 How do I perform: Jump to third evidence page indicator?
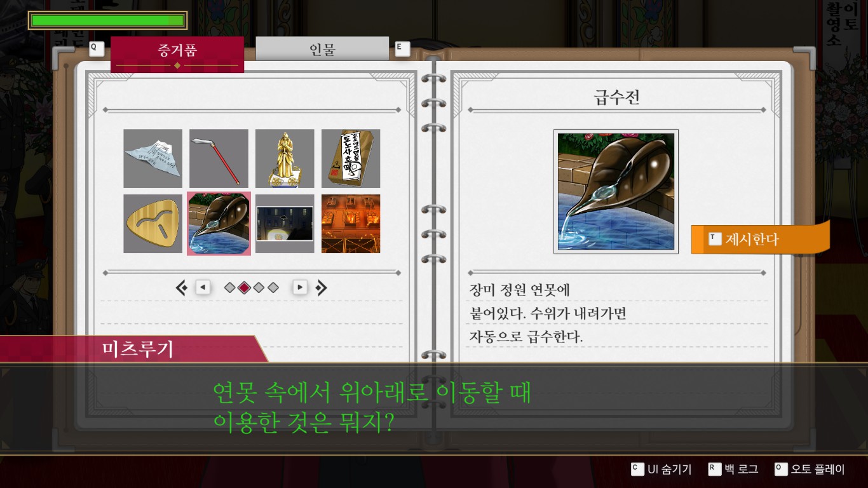tap(259, 288)
